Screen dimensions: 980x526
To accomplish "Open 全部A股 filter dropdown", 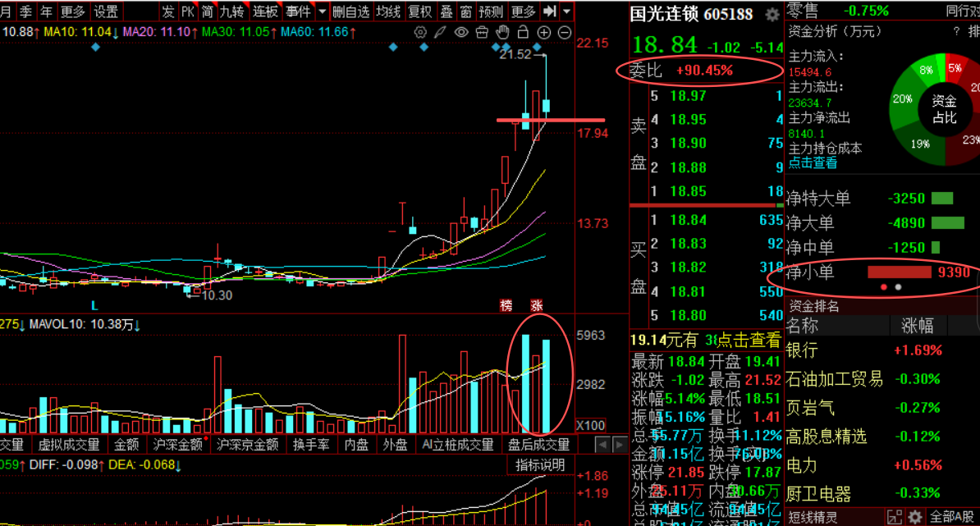I will coord(952,517).
